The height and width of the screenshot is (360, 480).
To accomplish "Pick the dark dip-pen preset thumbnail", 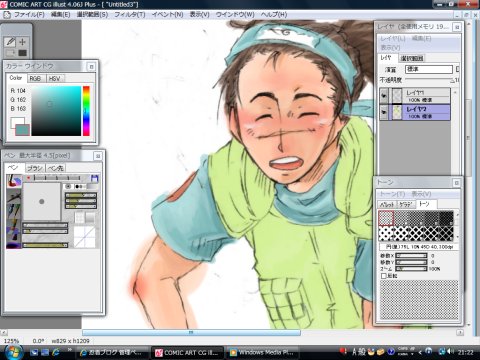I will pos(14,195).
